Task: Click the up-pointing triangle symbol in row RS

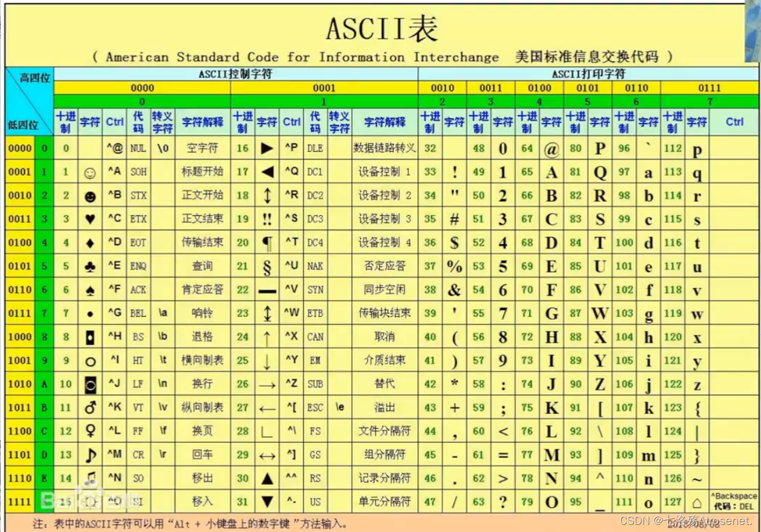Action: pyautogui.click(x=267, y=478)
